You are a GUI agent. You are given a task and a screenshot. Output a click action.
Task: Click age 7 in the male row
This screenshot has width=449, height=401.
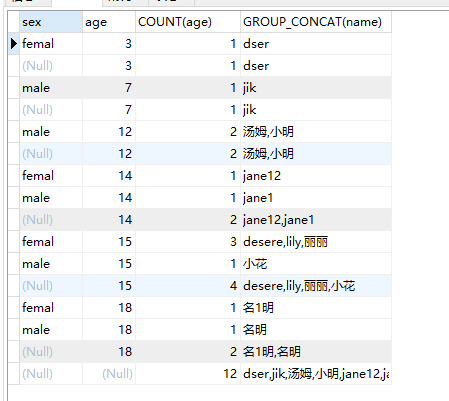pyautogui.click(x=109, y=88)
